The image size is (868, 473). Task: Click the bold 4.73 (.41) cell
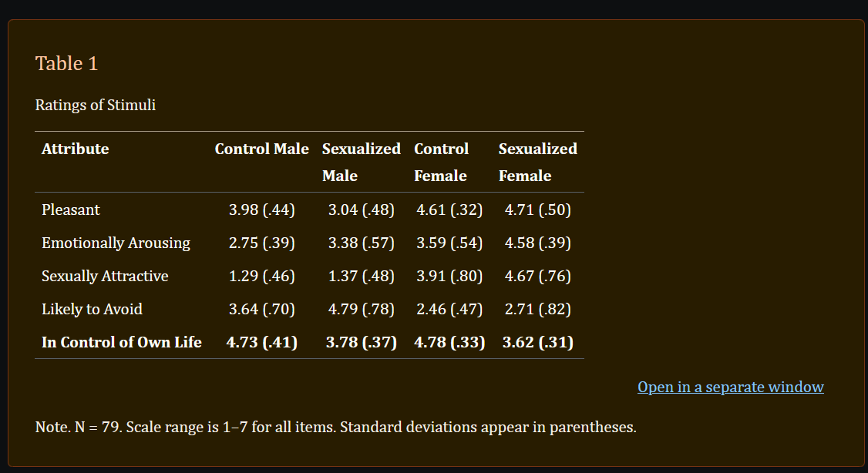(262, 342)
